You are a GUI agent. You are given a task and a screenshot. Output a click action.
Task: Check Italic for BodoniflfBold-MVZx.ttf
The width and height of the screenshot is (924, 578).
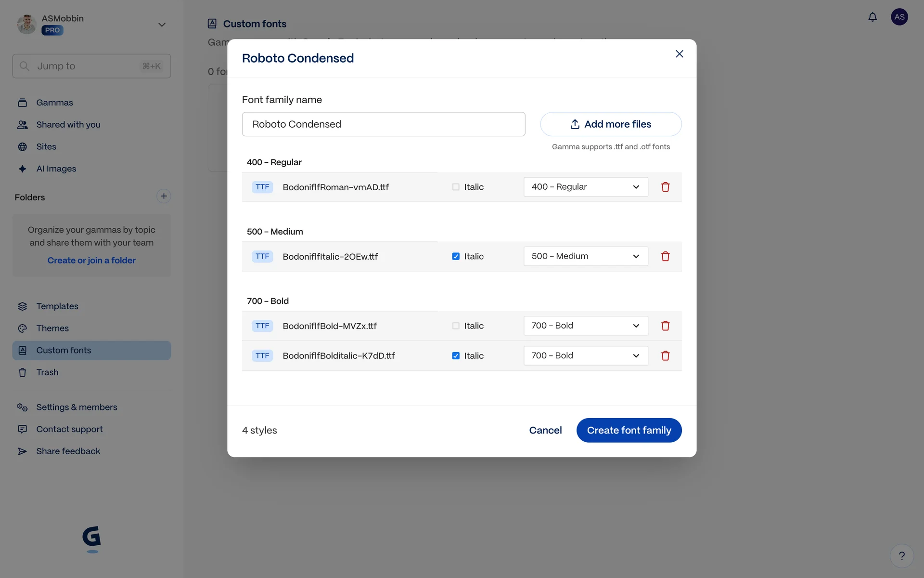click(456, 326)
